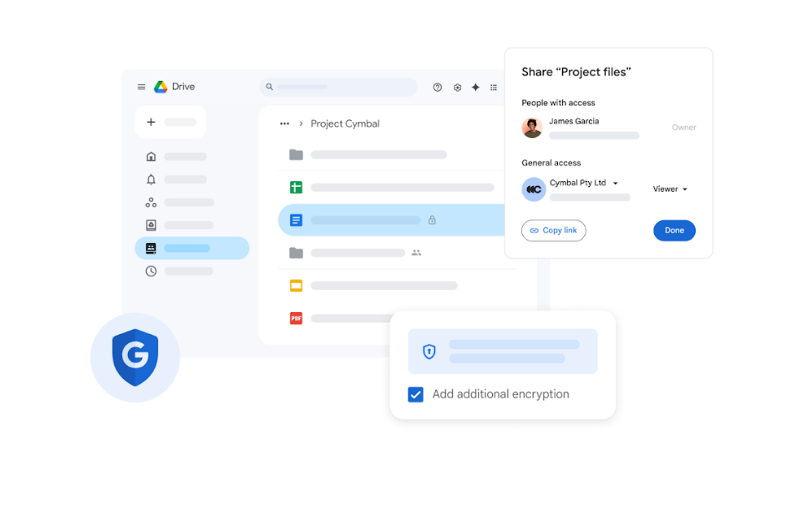The width and height of the screenshot is (812, 506).
Task: Toggle the lock icon on the highlighted Docs file
Action: (433, 220)
